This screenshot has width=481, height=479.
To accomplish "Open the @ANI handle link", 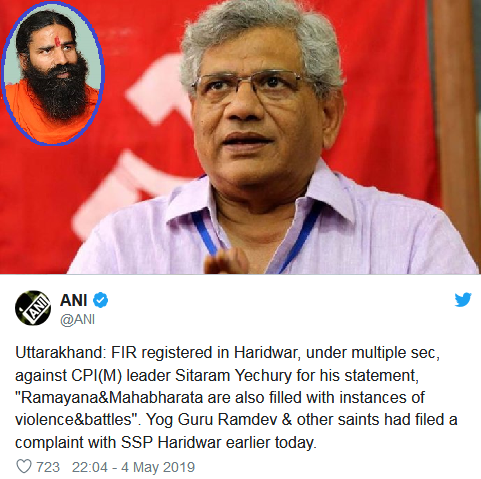I will pos(77,320).
